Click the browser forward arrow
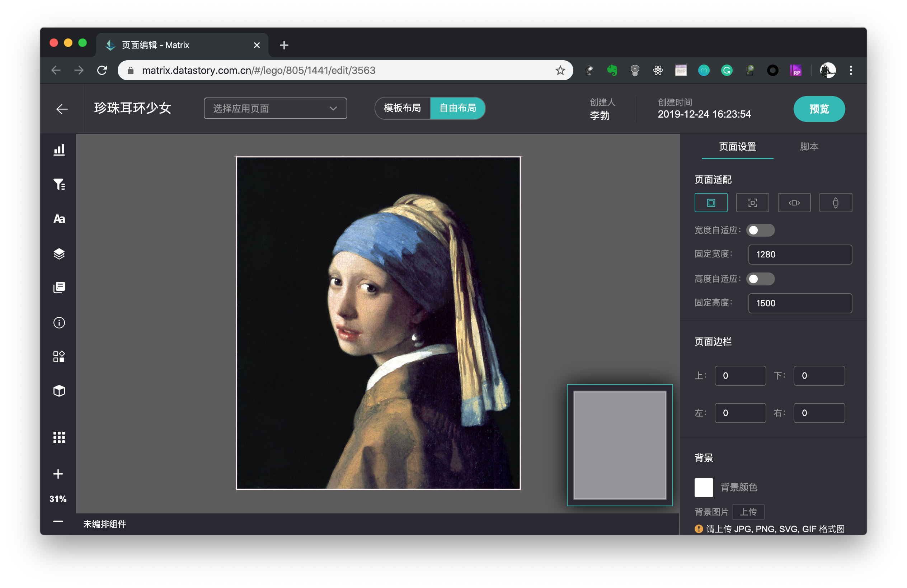The height and width of the screenshot is (588, 907). [79, 71]
